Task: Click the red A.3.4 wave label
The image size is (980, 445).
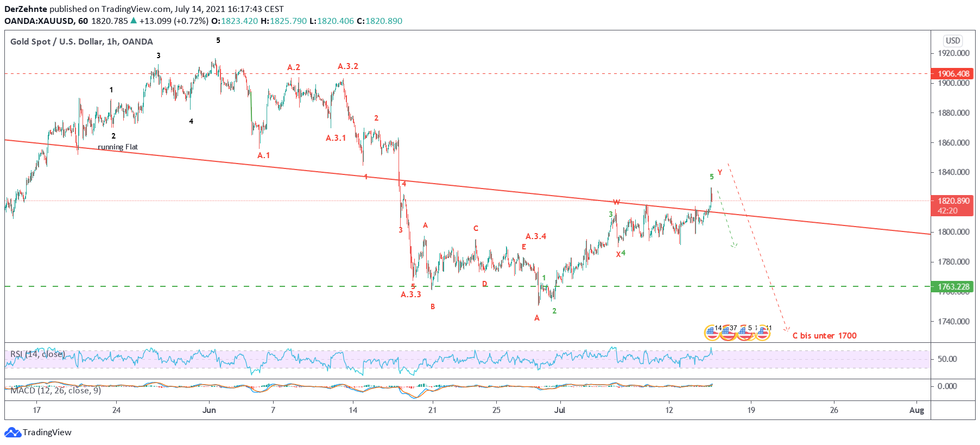Action: 536,236
